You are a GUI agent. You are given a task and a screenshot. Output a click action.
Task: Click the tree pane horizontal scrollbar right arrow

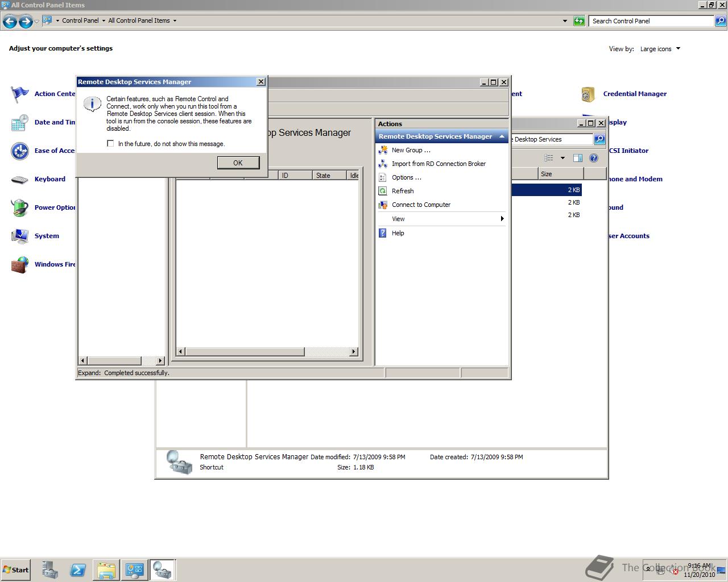160,361
